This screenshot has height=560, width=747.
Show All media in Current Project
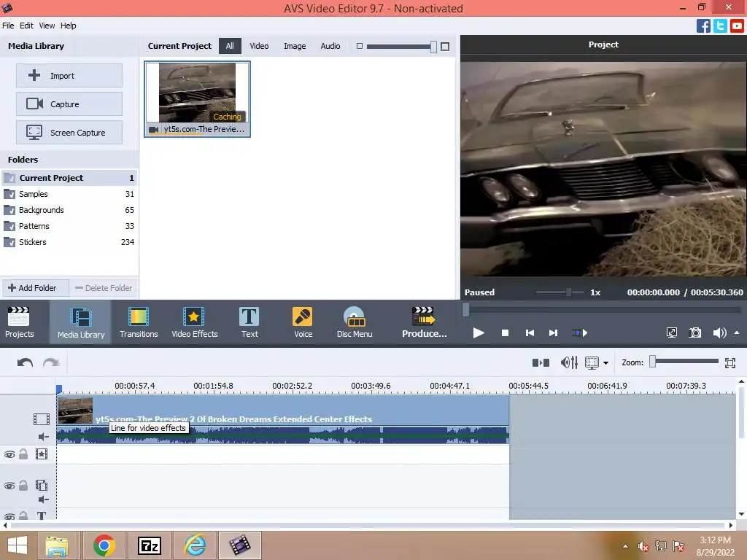[x=230, y=46]
